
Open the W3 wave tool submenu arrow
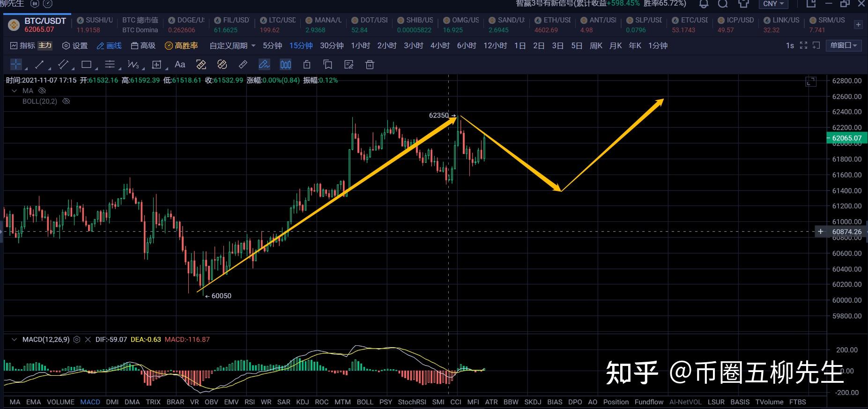pos(143,69)
